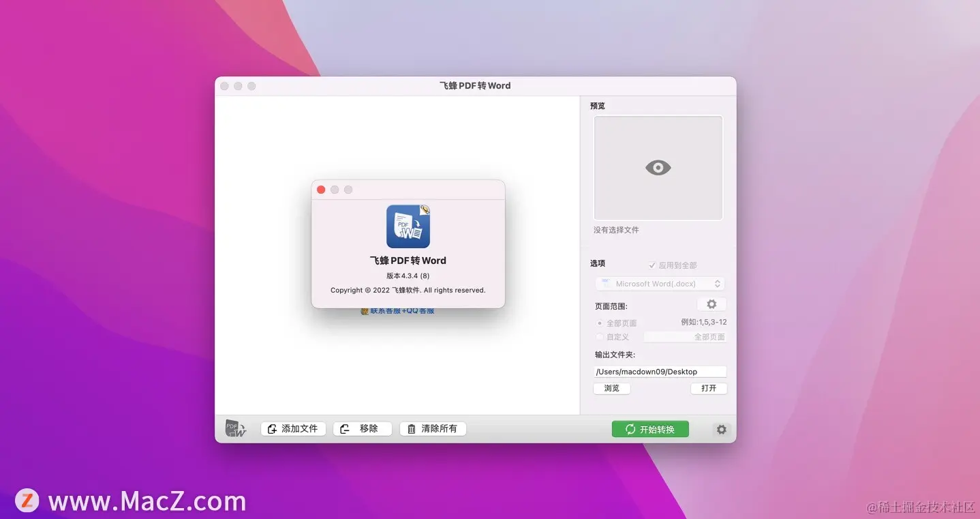The width and height of the screenshot is (980, 519).
Task: Click the 例如:1,5,3-12 hint text
Action: click(703, 322)
